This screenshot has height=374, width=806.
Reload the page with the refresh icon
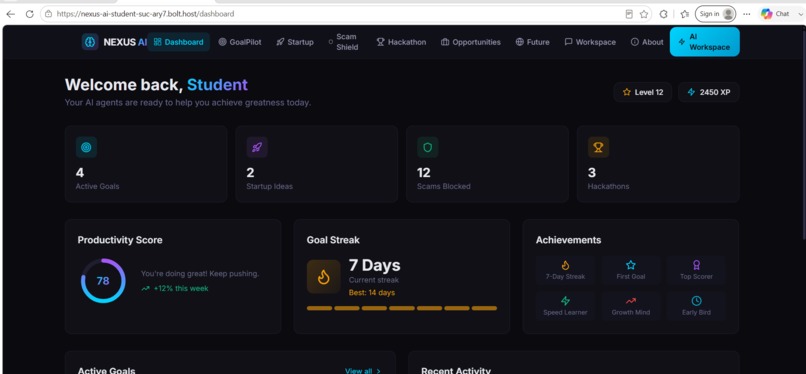tap(30, 14)
